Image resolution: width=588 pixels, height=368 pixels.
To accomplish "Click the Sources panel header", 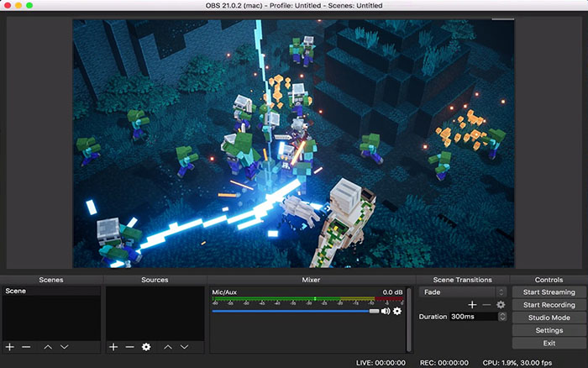I will (155, 280).
